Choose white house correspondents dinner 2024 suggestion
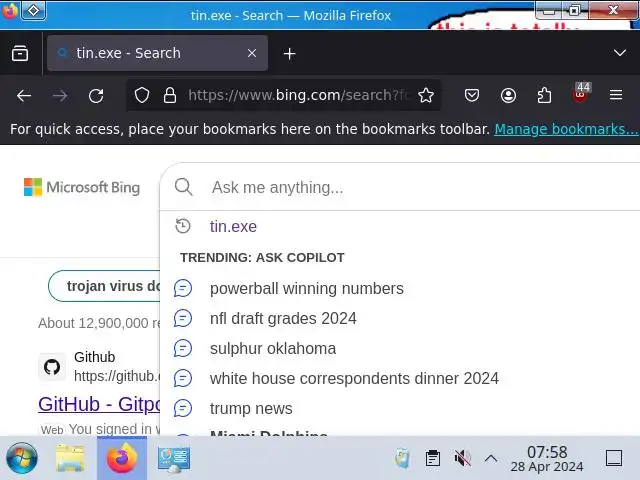The height and width of the screenshot is (480, 640). (354, 378)
